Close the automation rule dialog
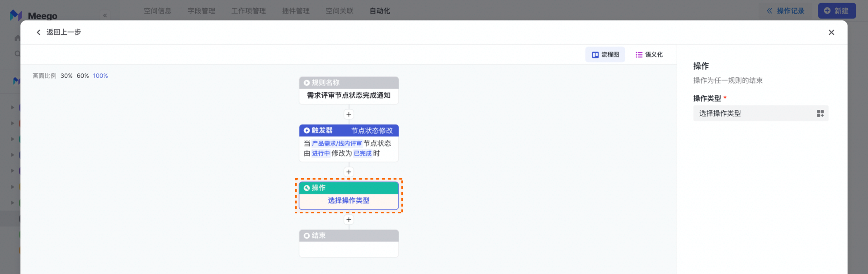 [831, 32]
